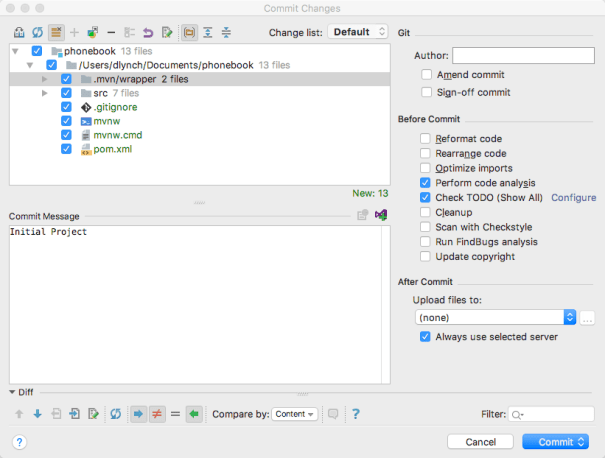Viewport: 605px width, 458px height.
Task: Click the Commit button
Action: click(555, 441)
